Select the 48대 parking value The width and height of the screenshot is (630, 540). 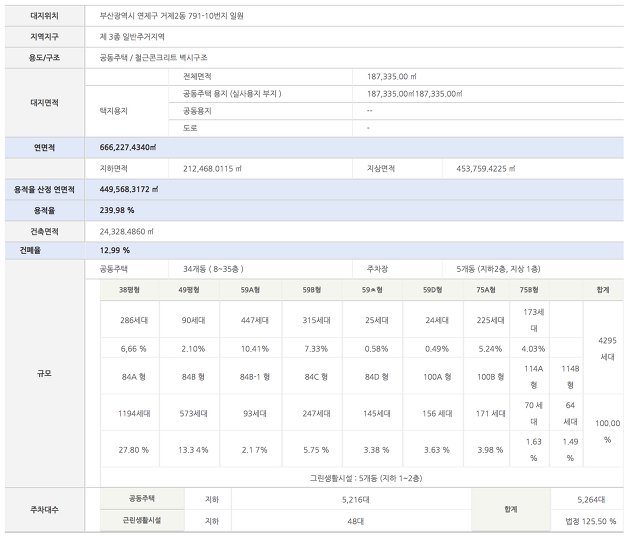point(356,522)
